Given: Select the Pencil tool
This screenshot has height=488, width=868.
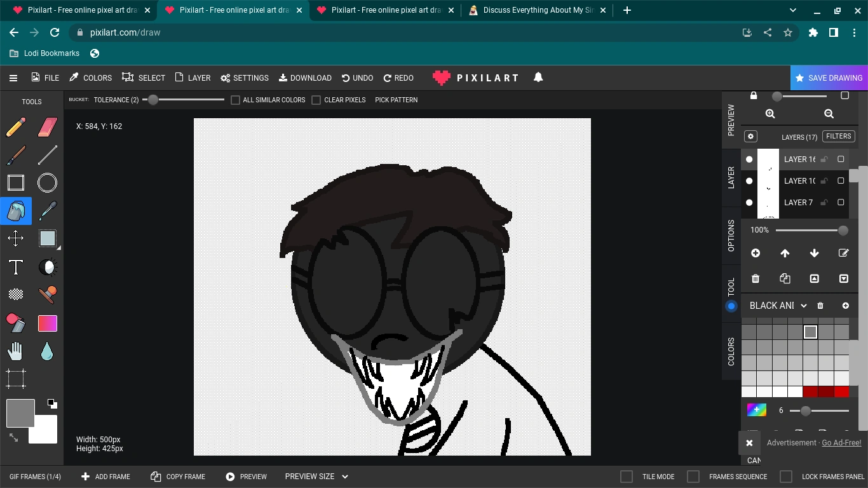Looking at the screenshot, I should point(15,126).
